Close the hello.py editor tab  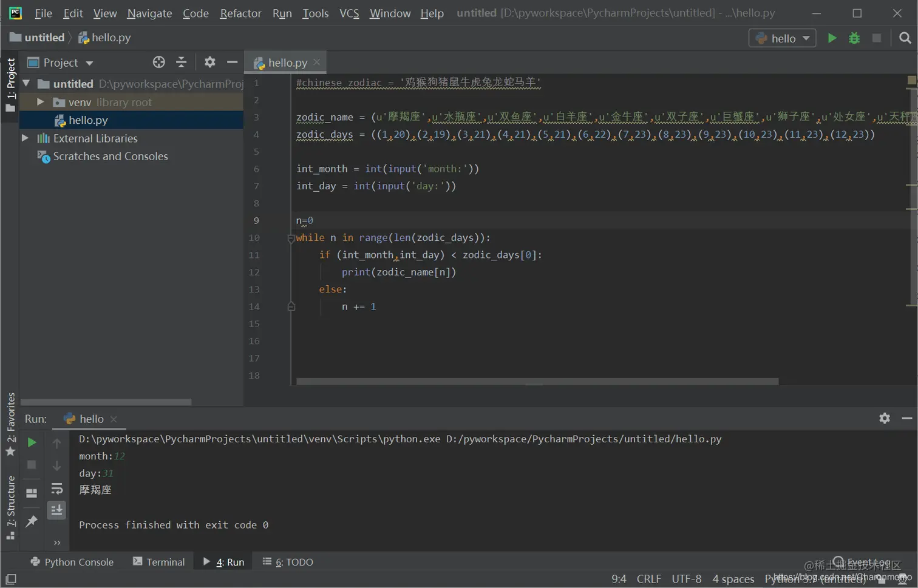coord(317,62)
